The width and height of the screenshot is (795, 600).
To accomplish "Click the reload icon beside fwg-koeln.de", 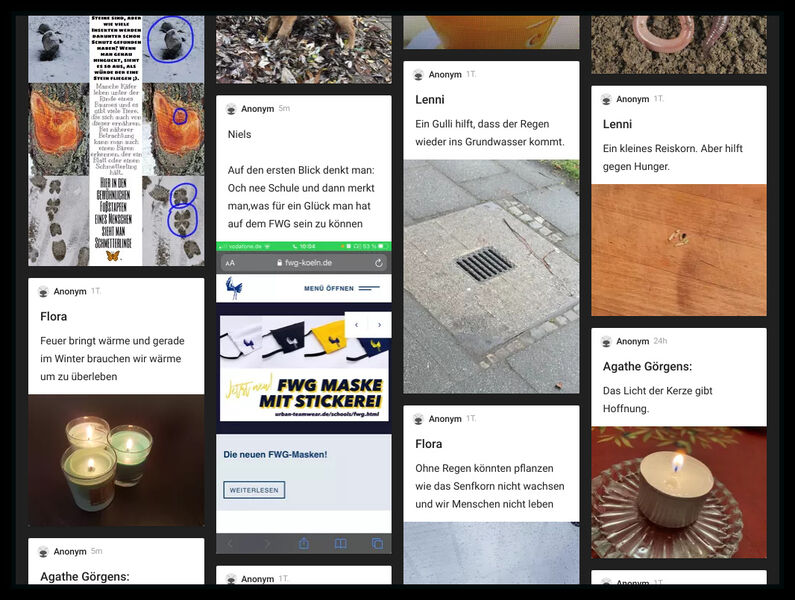I will tap(378, 263).
